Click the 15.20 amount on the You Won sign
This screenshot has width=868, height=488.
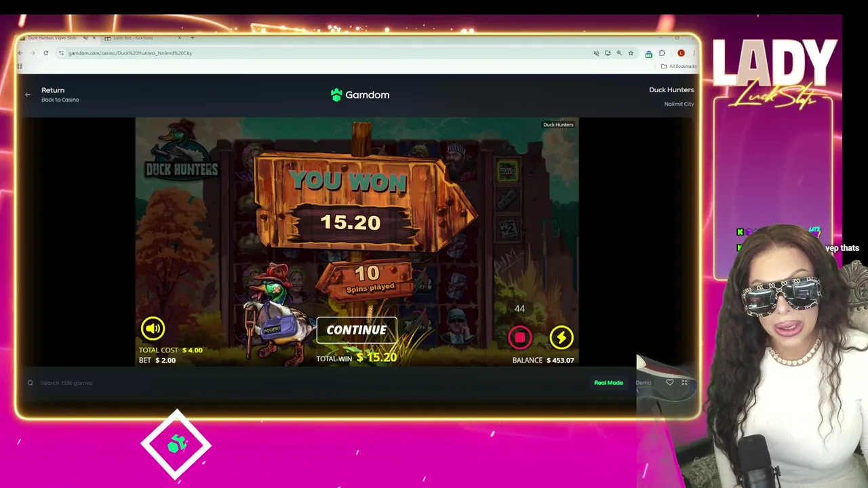click(351, 222)
